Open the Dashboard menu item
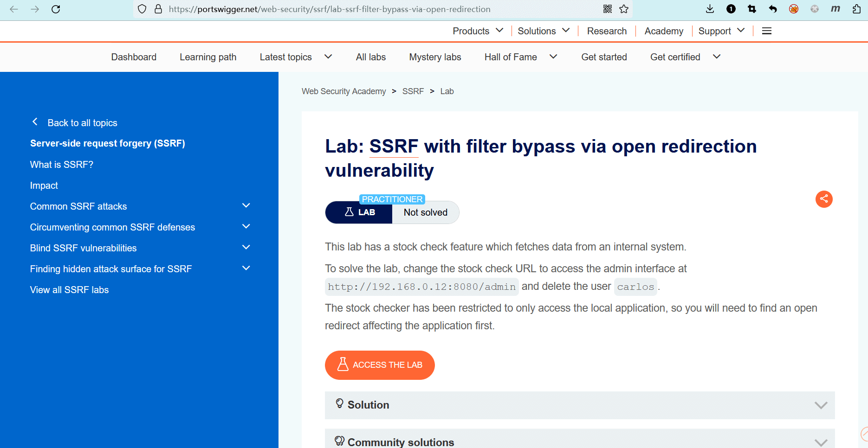The width and height of the screenshot is (868, 448). (x=134, y=57)
